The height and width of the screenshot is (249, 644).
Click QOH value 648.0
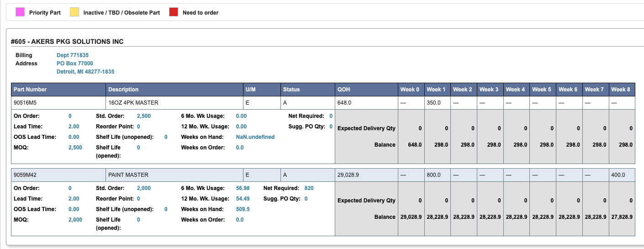click(344, 103)
